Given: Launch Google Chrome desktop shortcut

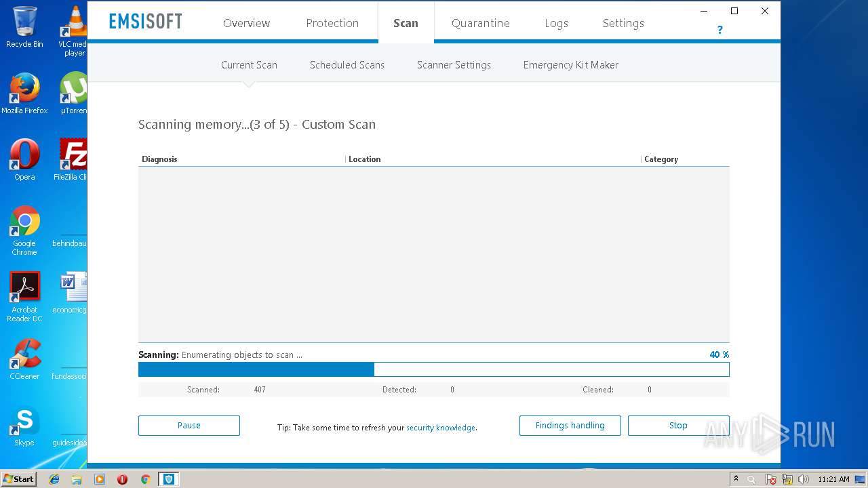Looking at the screenshot, I should pos(24,230).
